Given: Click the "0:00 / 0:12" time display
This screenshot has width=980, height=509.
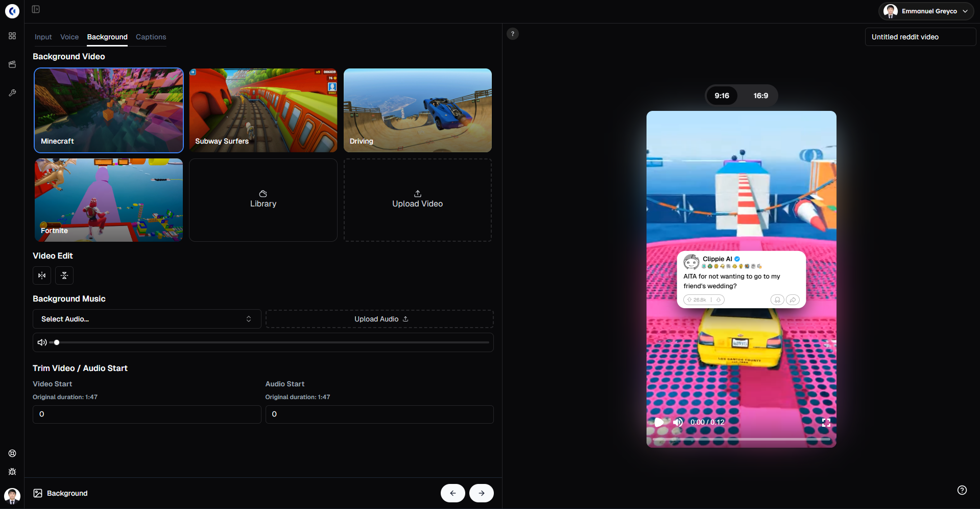Looking at the screenshot, I should 707,422.
